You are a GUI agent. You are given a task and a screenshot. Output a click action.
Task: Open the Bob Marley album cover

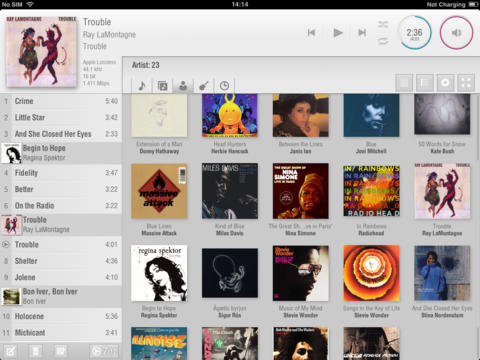(300, 343)
